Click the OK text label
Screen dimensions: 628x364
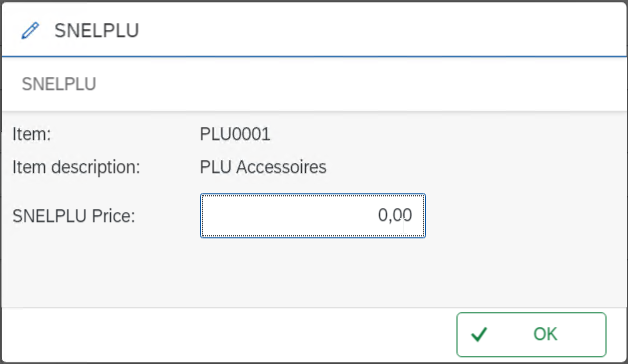545,334
